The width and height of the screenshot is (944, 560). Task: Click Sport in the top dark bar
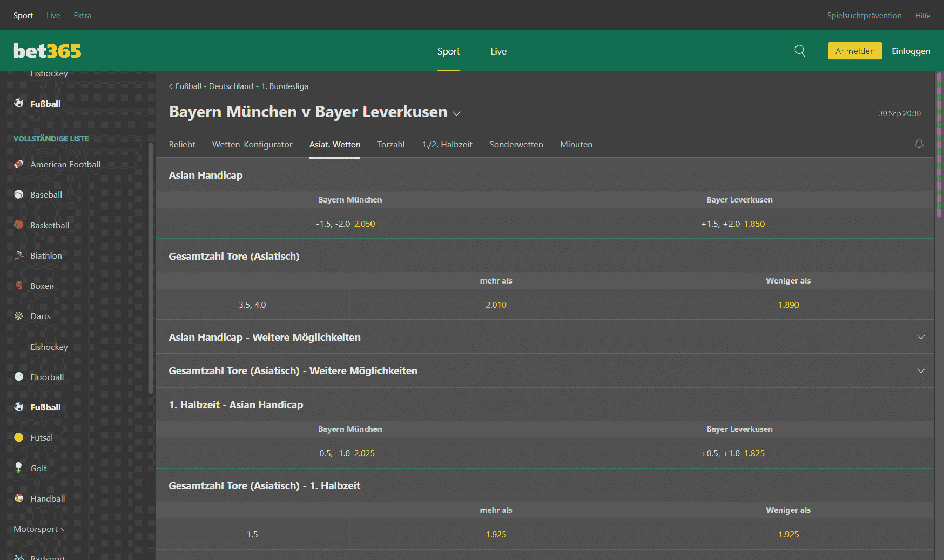pyautogui.click(x=23, y=16)
